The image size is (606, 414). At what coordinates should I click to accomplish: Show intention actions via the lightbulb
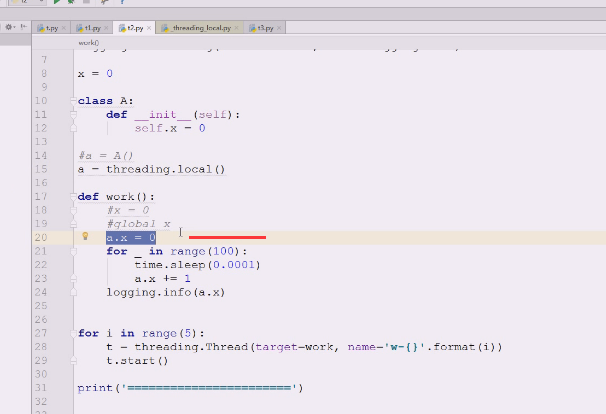tap(85, 236)
